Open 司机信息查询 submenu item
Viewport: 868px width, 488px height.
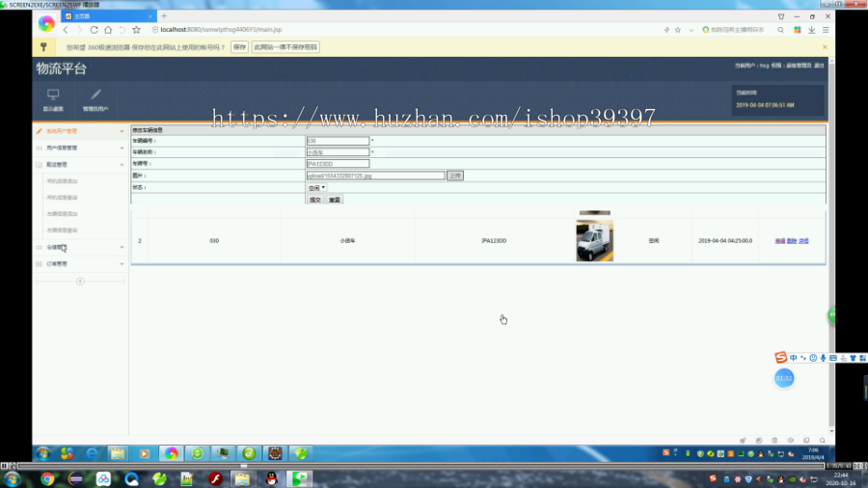(x=62, y=198)
